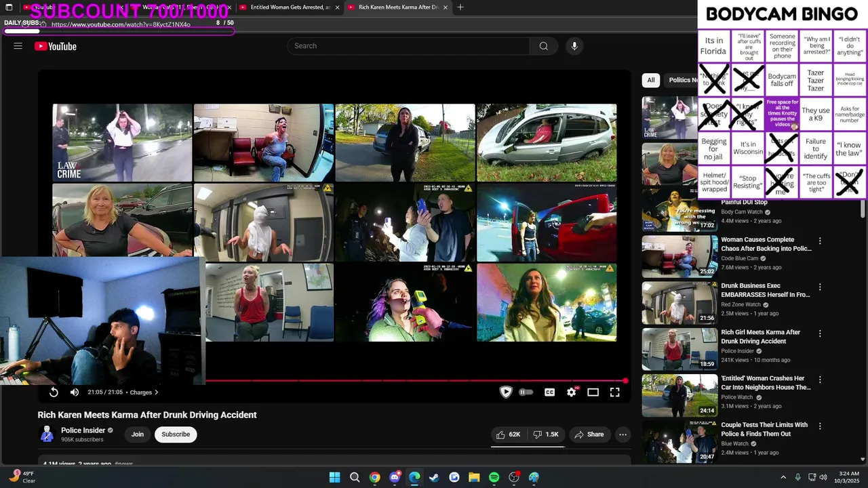Submit search with the magnifier icon
Screen dimensions: 868x488
(543, 46)
